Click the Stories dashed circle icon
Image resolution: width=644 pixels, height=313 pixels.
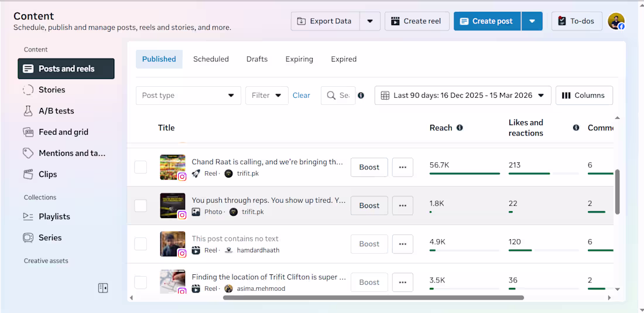point(28,90)
